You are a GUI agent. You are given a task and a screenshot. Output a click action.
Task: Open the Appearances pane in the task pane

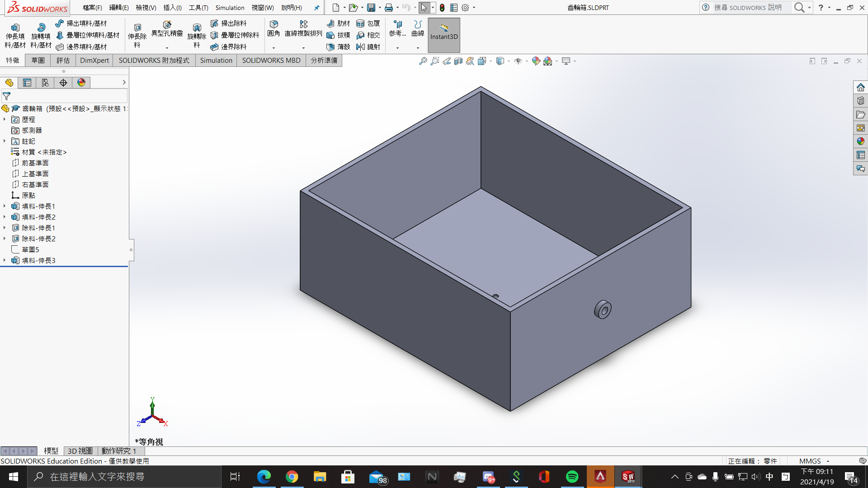pyautogui.click(x=860, y=141)
